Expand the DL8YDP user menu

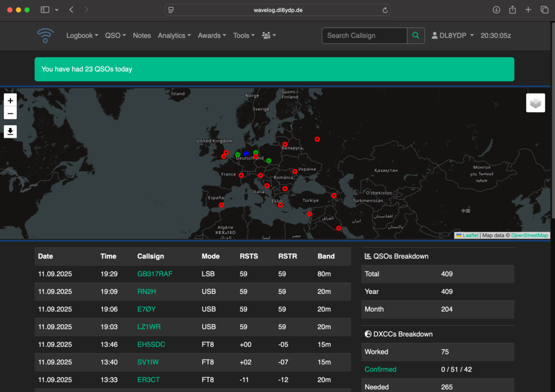[x=453, y=36]
